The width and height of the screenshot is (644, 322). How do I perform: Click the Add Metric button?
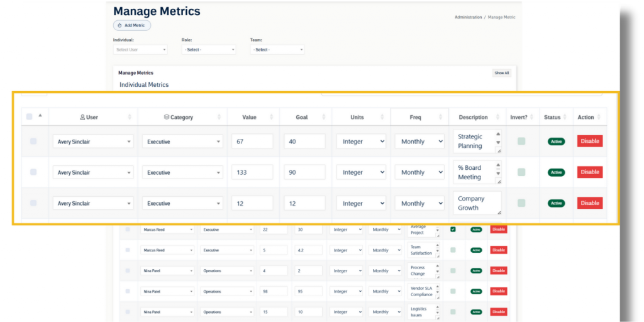132,26
